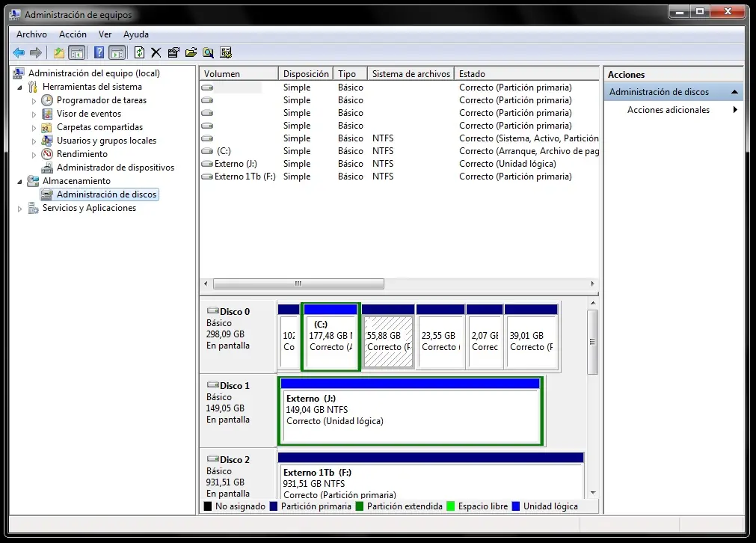Image resolution: width=756 pixels, height=543 pixels.
Task: Select the 2,07 GB partition block
Action: pos(485,337)
